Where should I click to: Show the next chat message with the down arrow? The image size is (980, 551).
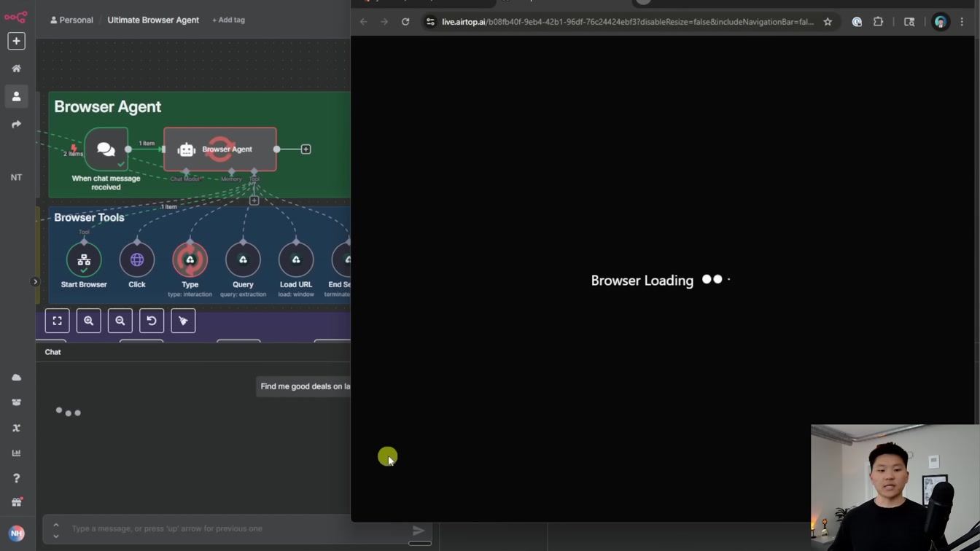point(56,536)
